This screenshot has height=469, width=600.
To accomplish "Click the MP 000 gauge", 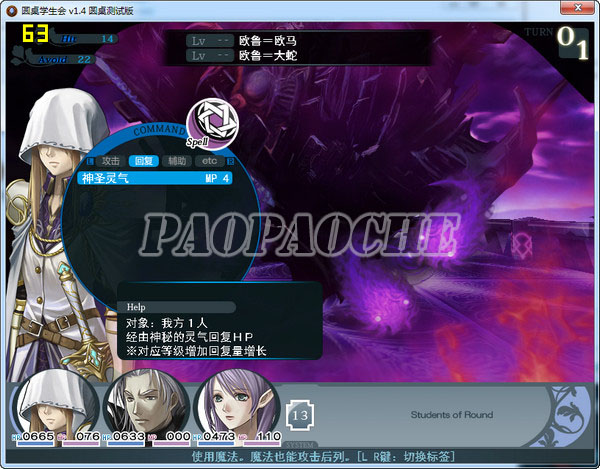I will (x=169, y=438).
